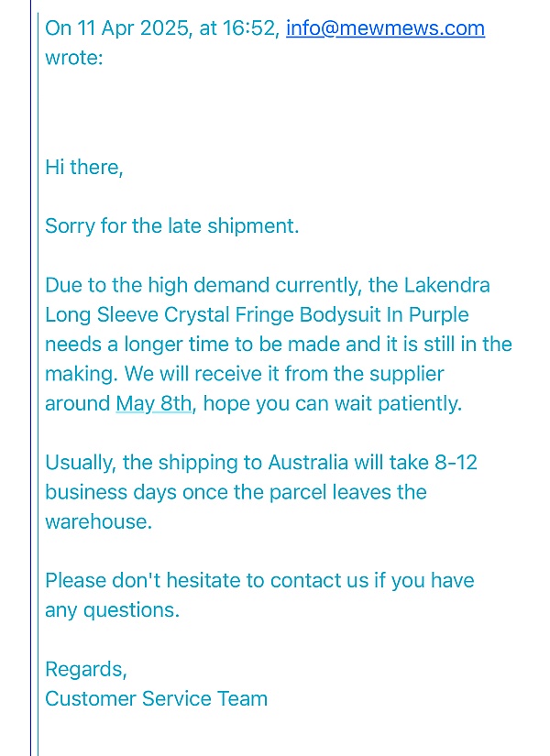Open the info@mewmews.com email link

[x=385, y=28]
